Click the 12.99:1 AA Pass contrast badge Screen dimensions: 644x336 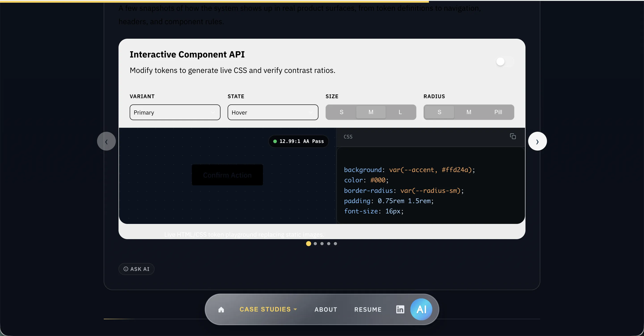click(x=299, y=141)
